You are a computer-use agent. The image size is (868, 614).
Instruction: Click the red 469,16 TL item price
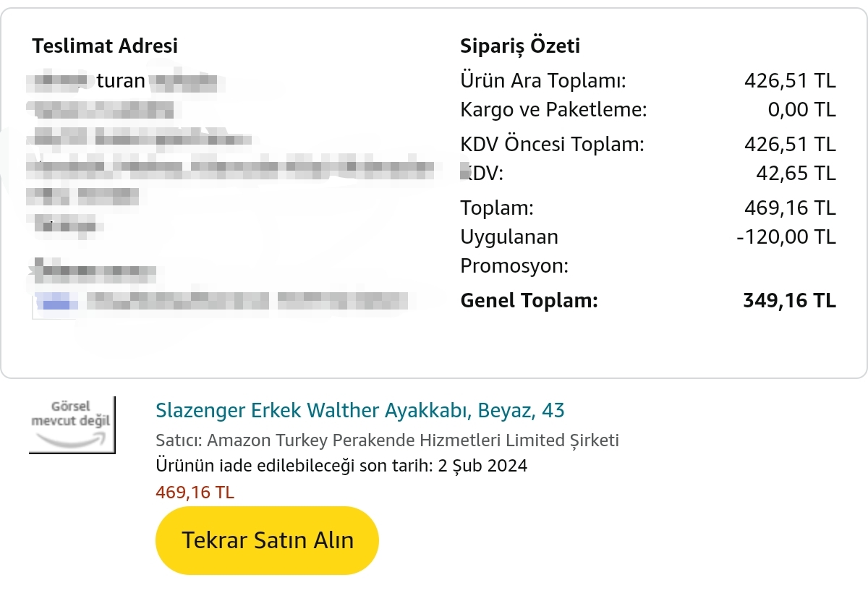(195, 493)
